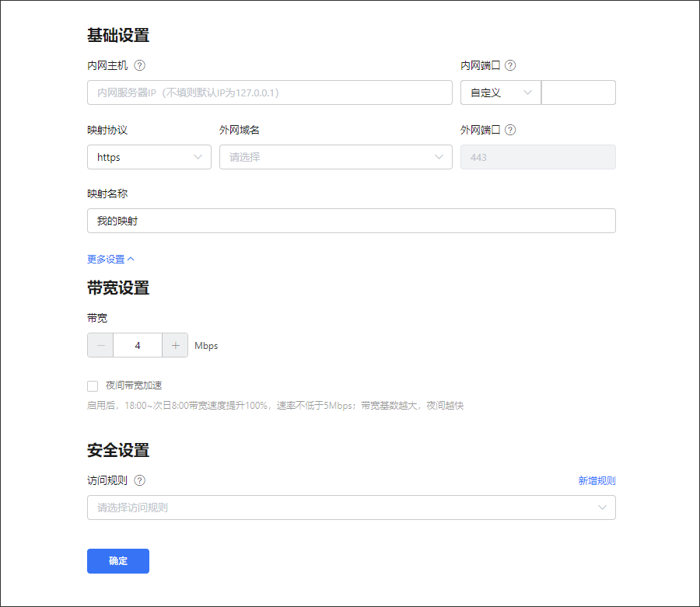
Task: Focus the 内网主机 IP input field
Action: (270, 92)
